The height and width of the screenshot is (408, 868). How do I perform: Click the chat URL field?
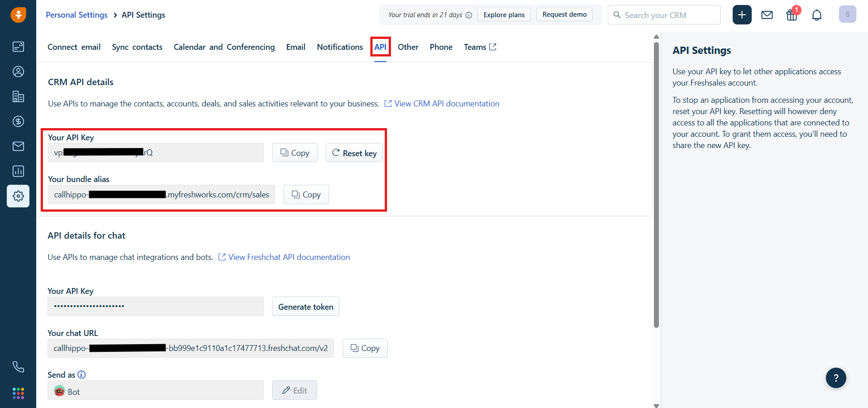tap(191, 348)
